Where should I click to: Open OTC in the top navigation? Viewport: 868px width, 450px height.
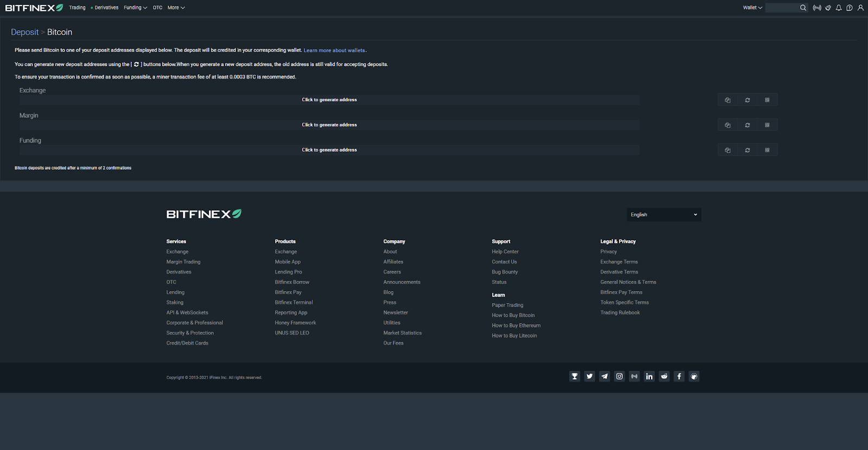pos(157,8)
